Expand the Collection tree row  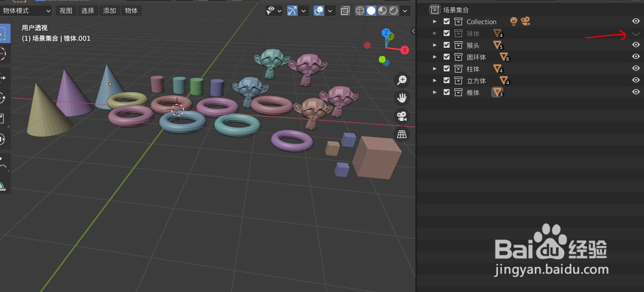pyautogui.click(x=435, y=21)
